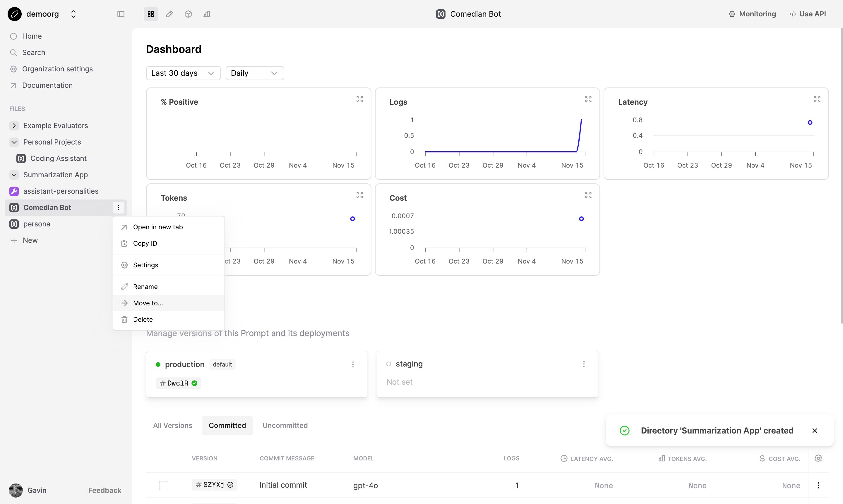Open the Editor with the pencil icon

[x=169, y=14]
